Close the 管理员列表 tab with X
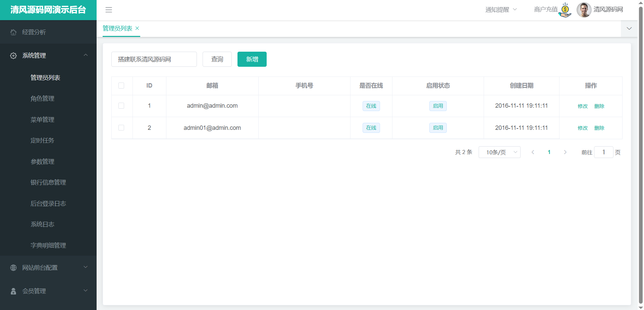644x310 pixels. (x=137, y=29)
